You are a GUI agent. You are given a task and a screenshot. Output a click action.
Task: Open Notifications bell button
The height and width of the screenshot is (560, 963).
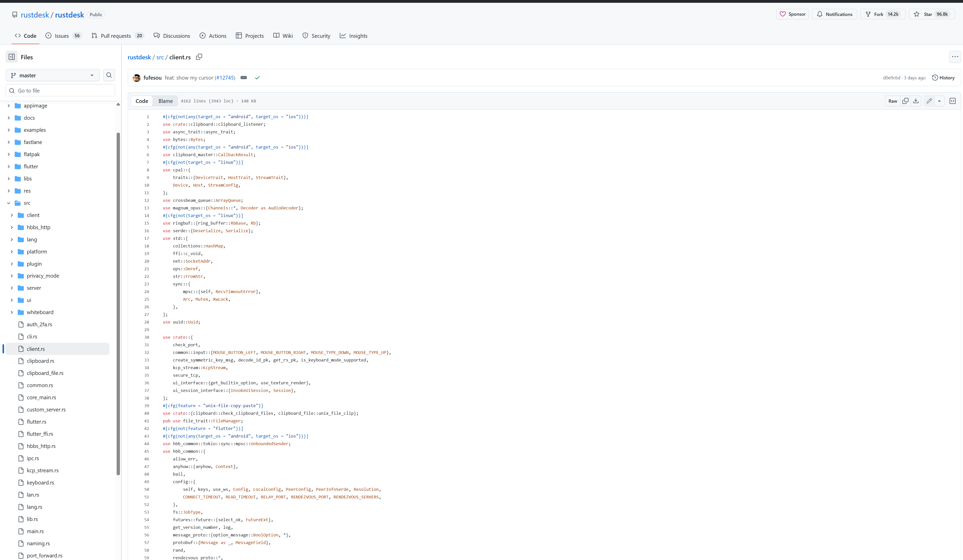coord(835,14)
